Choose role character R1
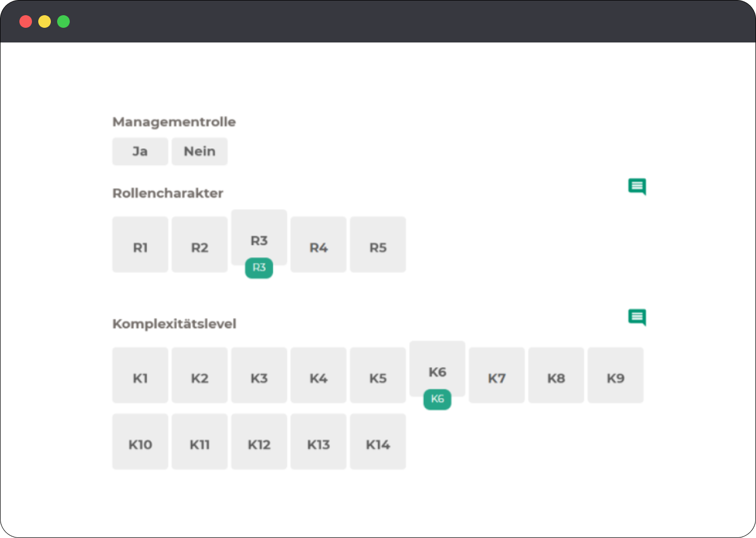Screen dimensions: 756x538 (x=140, y=245)
